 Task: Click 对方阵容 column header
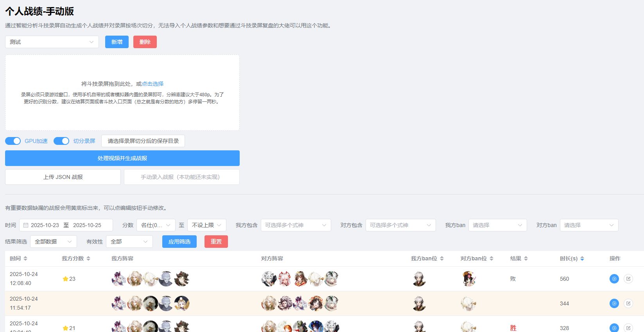click(x=272, y=258)
